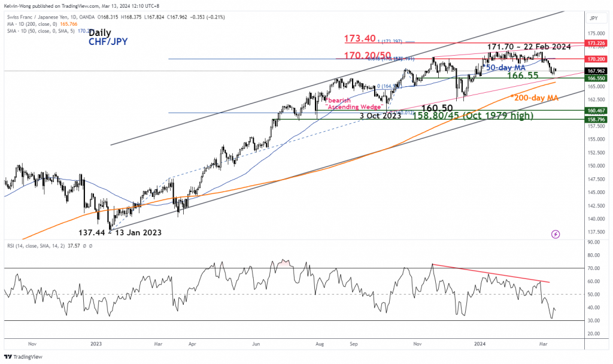The height and width of the screenshot is (364, 613).
Task: Select the 170.200 red price label
Action: click(x=596, y=59)
